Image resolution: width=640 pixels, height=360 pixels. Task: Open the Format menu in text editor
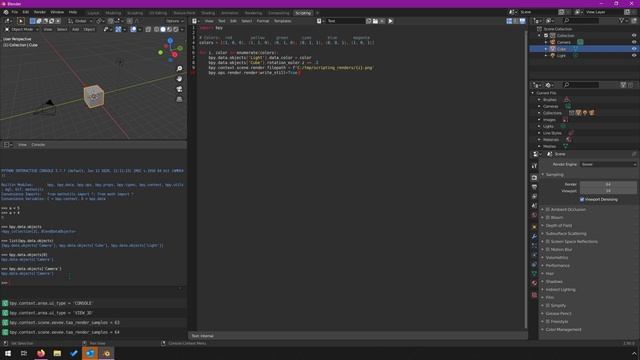coord(263,21)
